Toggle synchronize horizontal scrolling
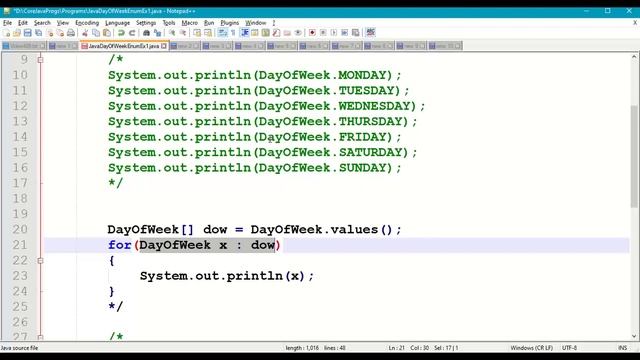Screen dimensions: 640x360 208,33
